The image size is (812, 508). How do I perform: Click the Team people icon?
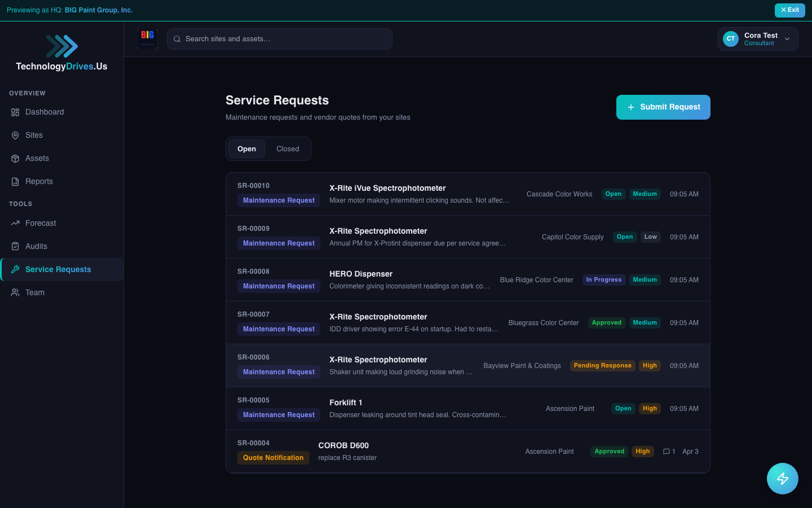click(x=15, y=293)
